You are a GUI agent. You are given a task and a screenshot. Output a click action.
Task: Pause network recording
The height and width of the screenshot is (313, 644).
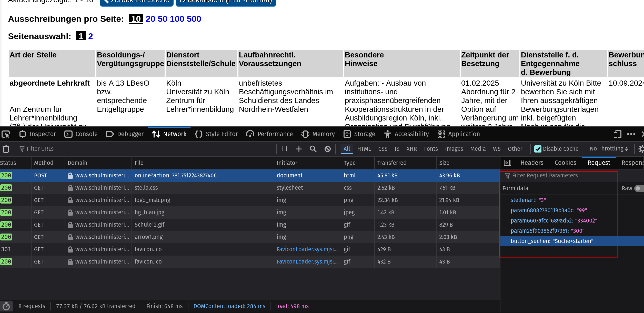[x=284, y=149]
